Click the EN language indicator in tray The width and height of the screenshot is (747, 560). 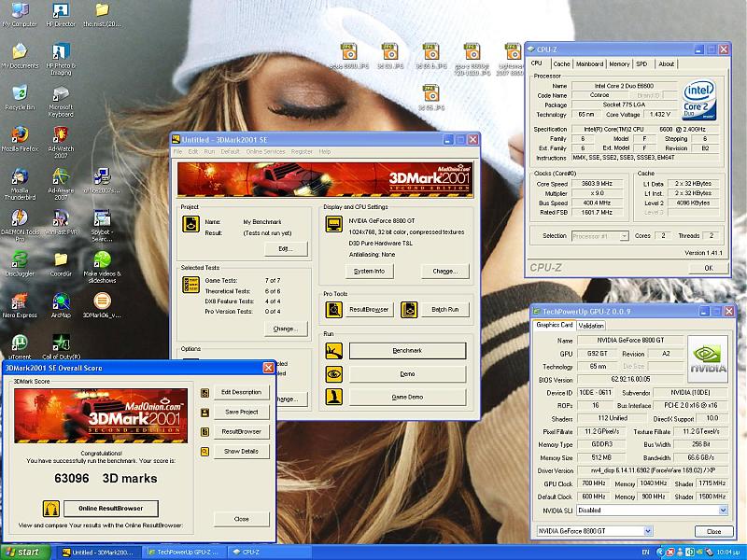[645, 553]
